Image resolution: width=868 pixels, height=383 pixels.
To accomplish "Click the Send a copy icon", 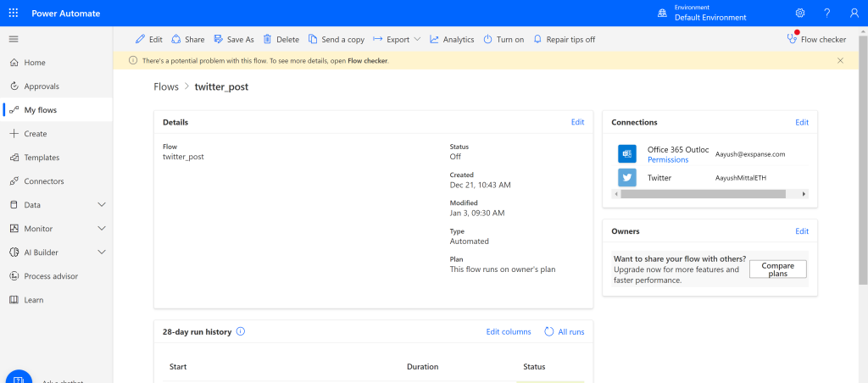I will tap(313, 39).
